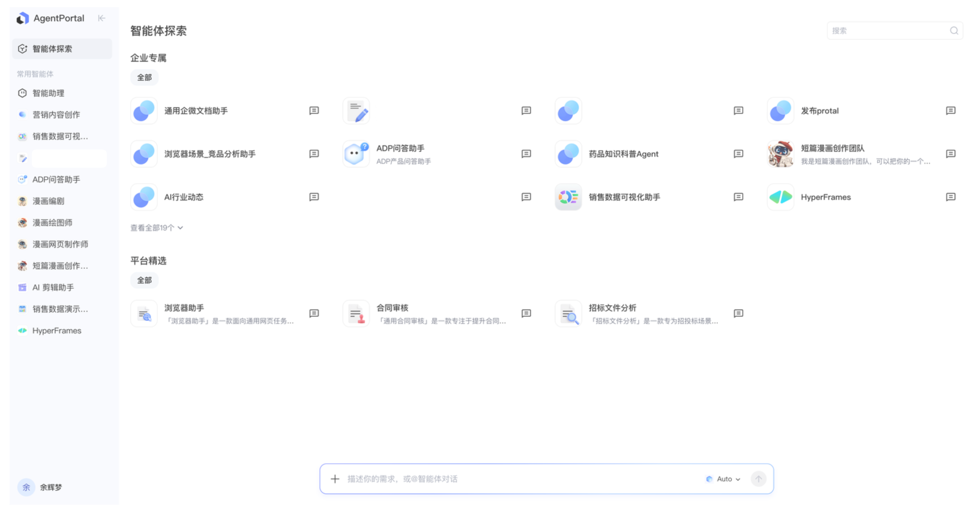The image size is (980, 512).
Task: Open 销售数据演示… sidebar item
Action: pos(62,309)
